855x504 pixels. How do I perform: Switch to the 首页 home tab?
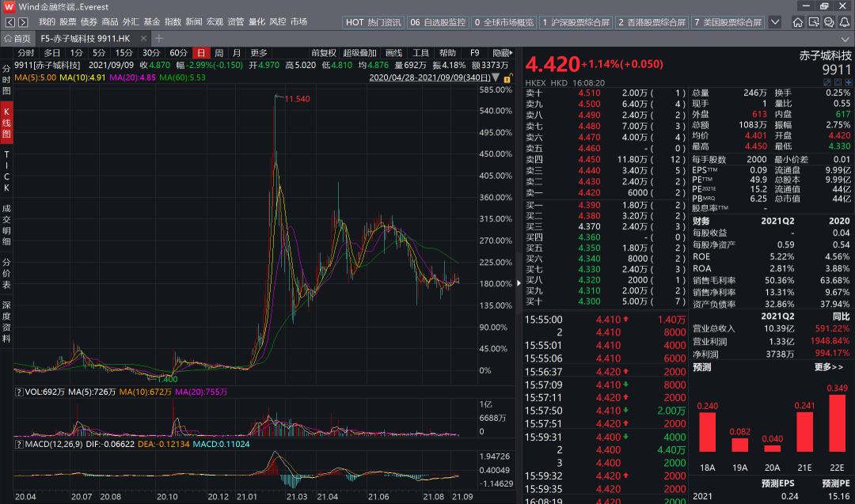(17, 39)
